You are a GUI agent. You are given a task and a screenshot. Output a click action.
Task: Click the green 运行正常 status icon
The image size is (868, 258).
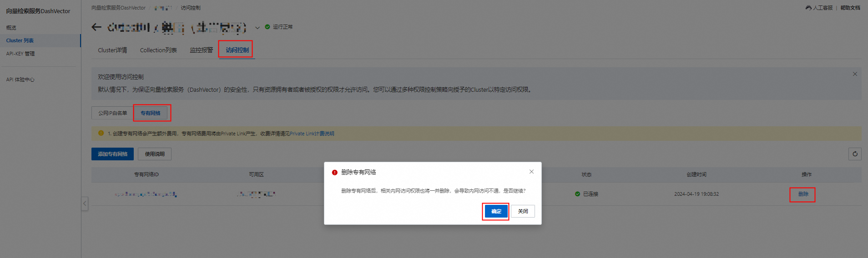point(267,27)
